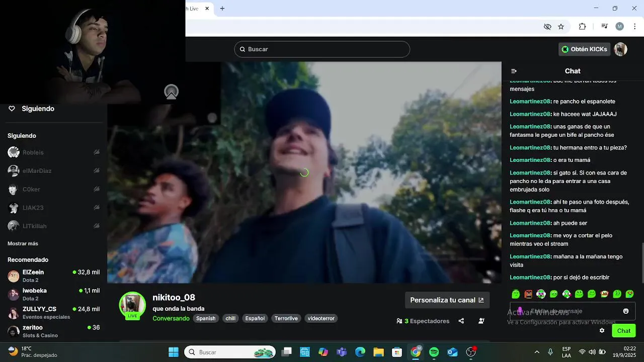Open Spotify from the taskbar
Screen dimensions: 644x362
(x=434, y=352)
